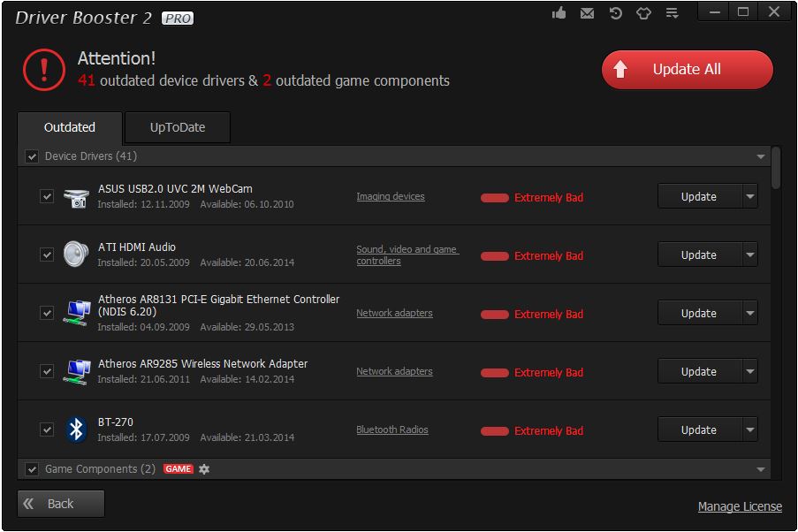Open Network adapters link for Atheros AR9285
The width and height of the screenshot is (798, 532).
tap(394, 372)
